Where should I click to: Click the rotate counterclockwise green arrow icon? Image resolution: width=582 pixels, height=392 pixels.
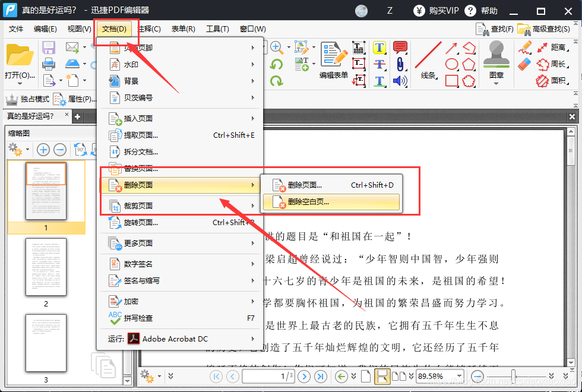coord(276,64)
